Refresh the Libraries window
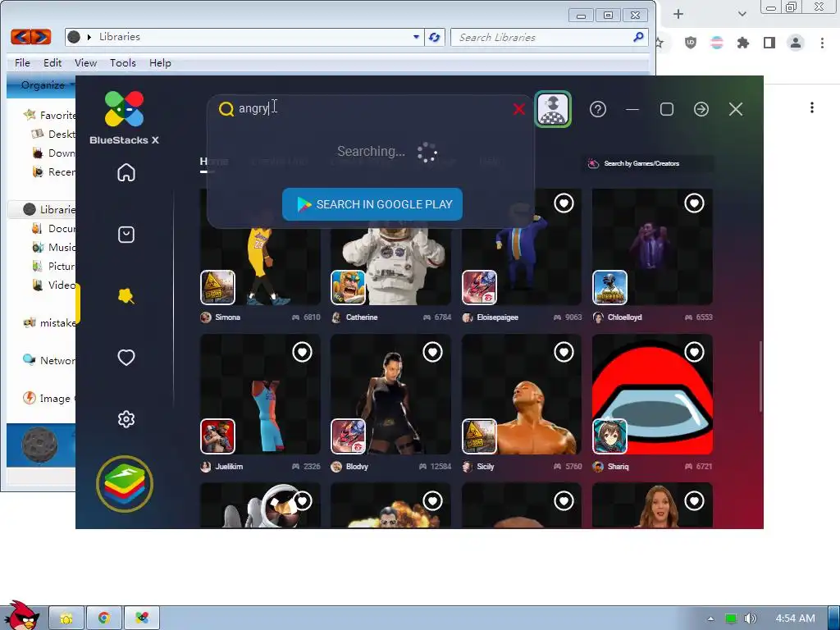 point(435,37)
